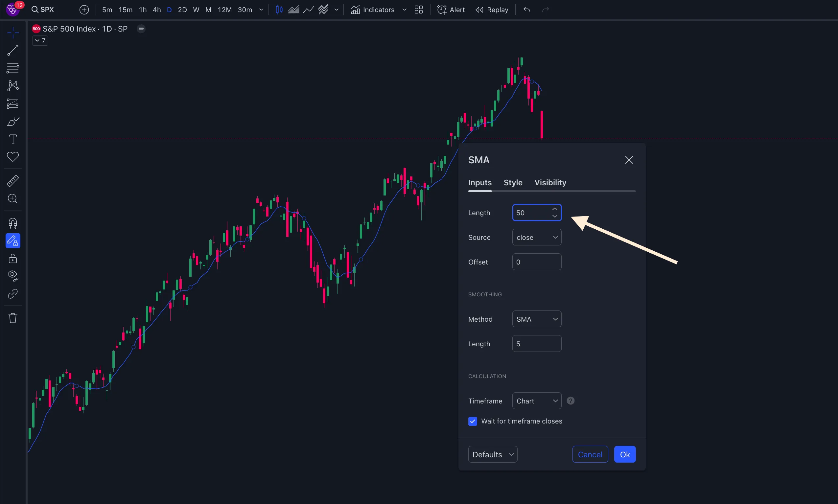Open the Indicators dialog
The image size is (838, 504).
pos(373,10)
